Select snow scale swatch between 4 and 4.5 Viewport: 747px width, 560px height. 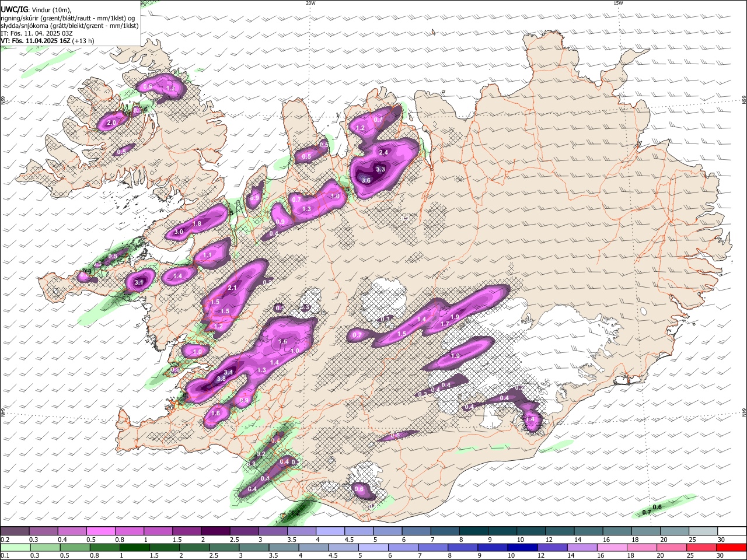330,531
